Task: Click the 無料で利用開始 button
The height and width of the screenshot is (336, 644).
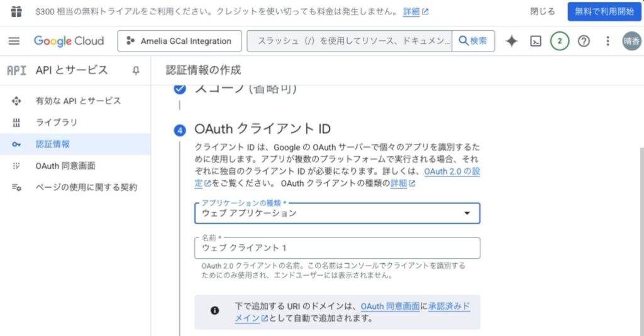Action: [604, 11]
